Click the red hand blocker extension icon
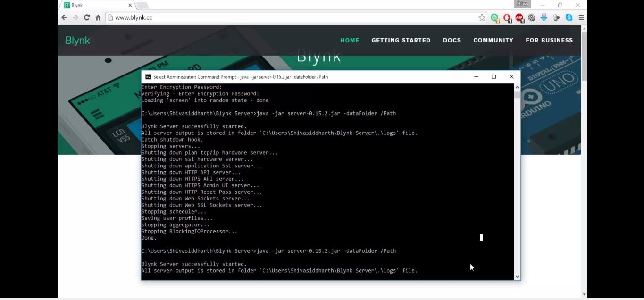This screenshot has height=300, width=644. point(507,17)
